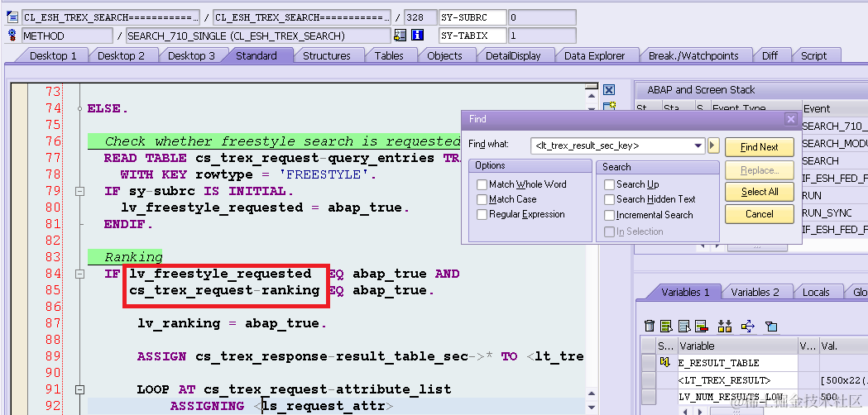Image resolution: width=868 pixels, height=415 pixels.
Task: Collapse the LOOP block at line 91
Action: coord(80,389)
